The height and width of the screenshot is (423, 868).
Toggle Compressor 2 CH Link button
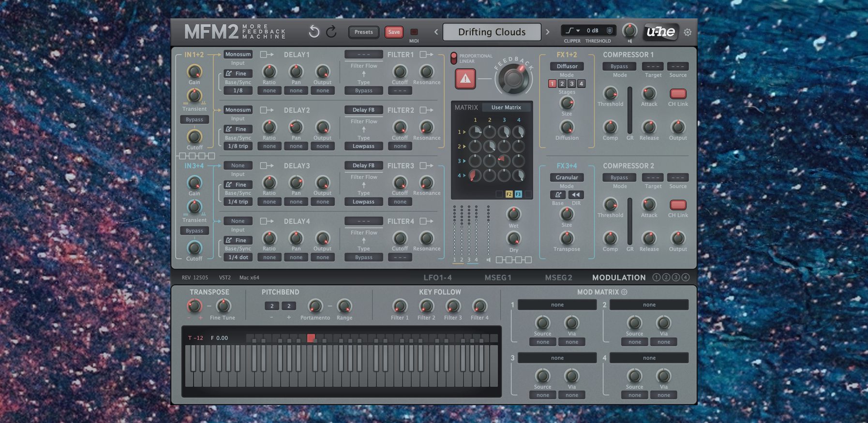(678, 205)
